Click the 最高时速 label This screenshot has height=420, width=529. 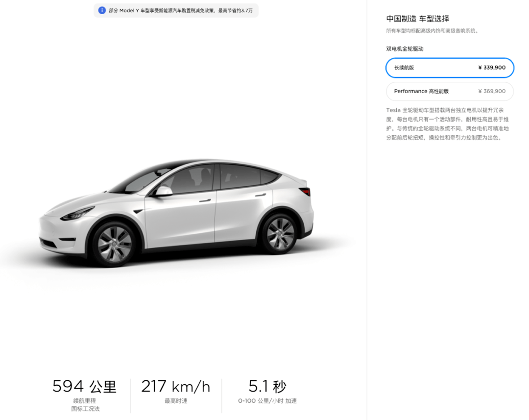(176, 401)
